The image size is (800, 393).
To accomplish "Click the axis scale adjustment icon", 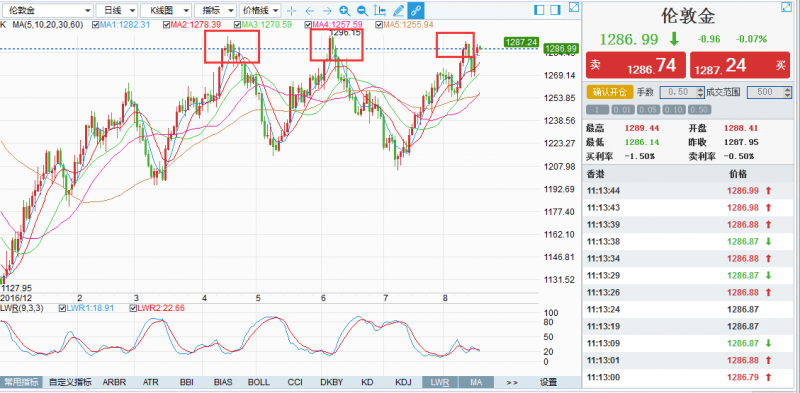I will (380, 10).
